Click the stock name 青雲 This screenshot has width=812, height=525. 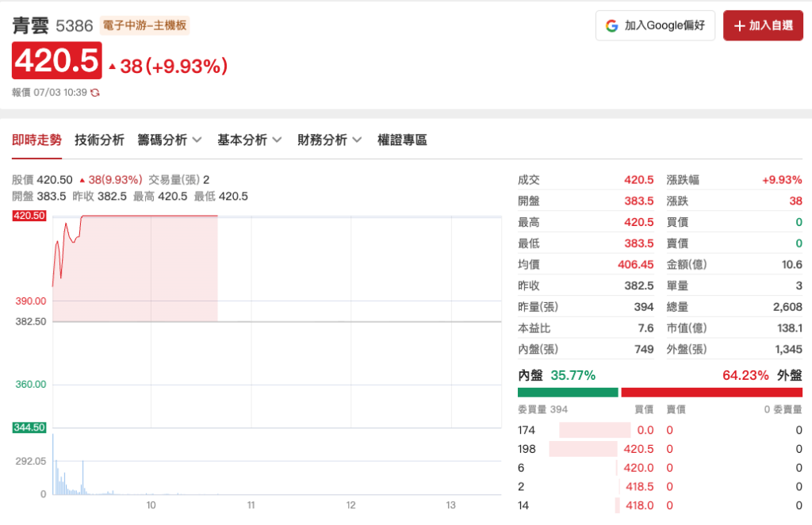coord(31,25)
